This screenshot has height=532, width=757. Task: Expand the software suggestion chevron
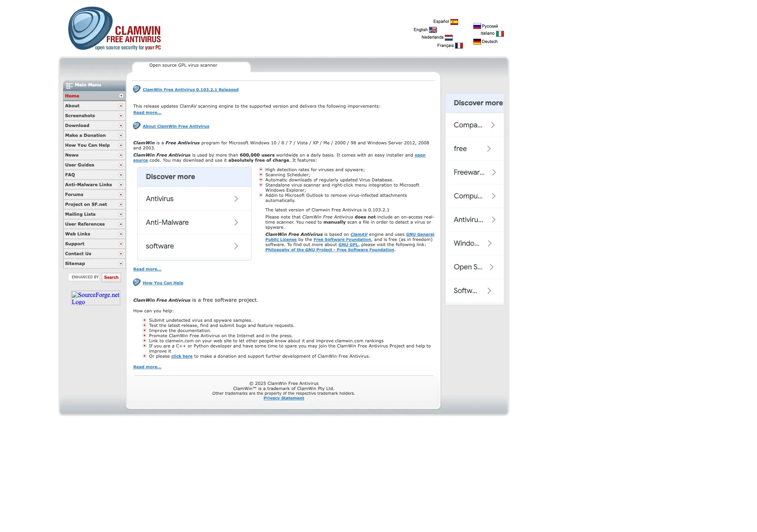coord(236,246)
